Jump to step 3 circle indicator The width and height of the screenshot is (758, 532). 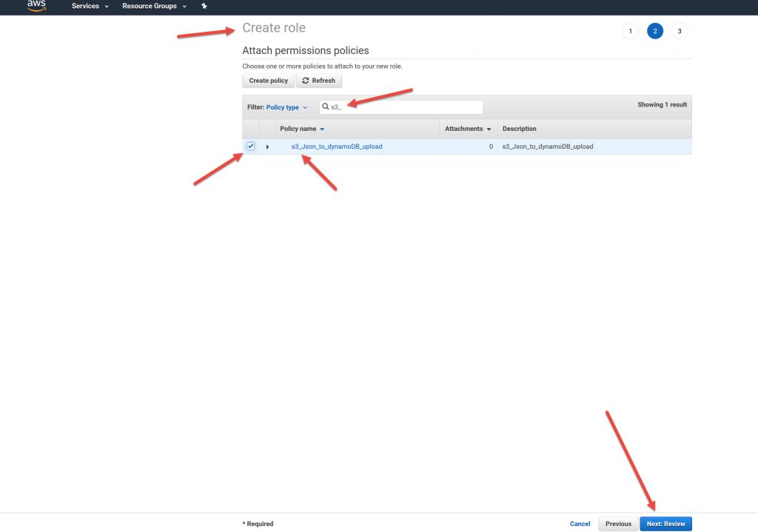pyautogui.click(x=680, y=31)
